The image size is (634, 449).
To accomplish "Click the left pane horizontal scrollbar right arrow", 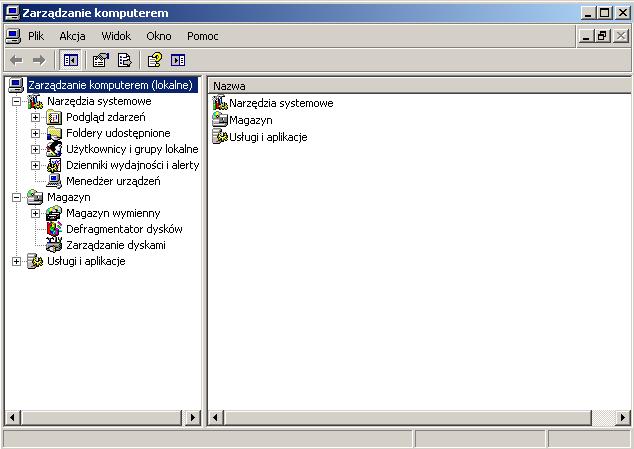I will 194,417.
